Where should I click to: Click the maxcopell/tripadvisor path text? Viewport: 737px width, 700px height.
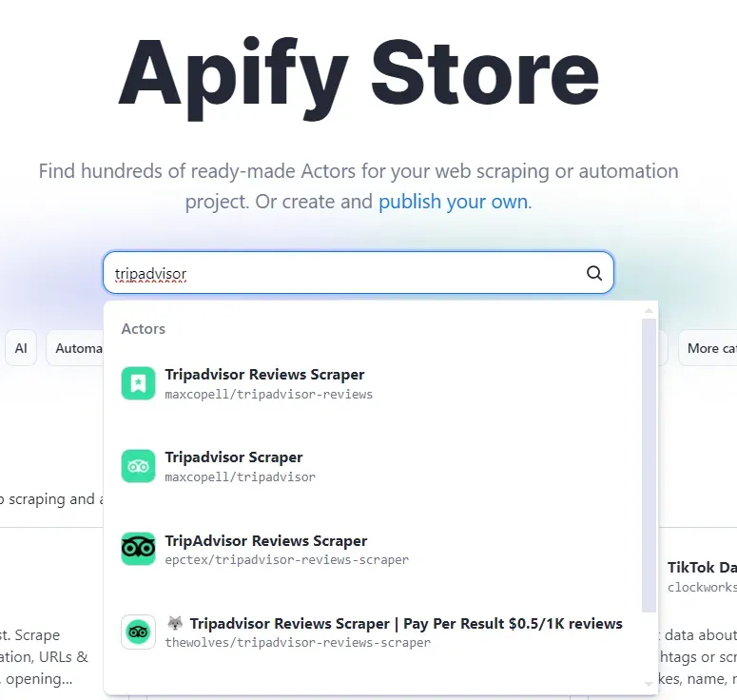click(241, 476)
